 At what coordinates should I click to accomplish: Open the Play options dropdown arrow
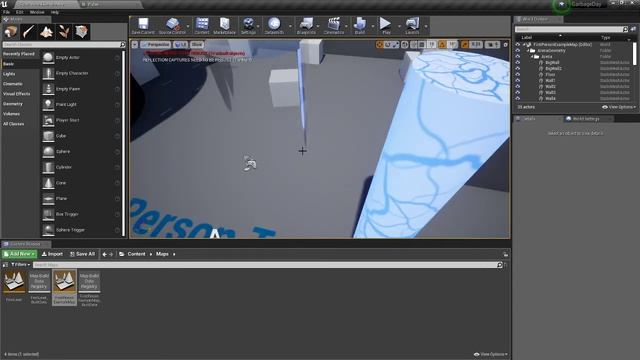[399, 27]
